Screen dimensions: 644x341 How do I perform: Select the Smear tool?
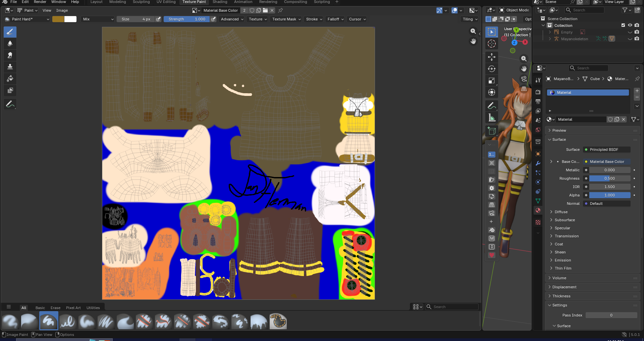(10, 55)
